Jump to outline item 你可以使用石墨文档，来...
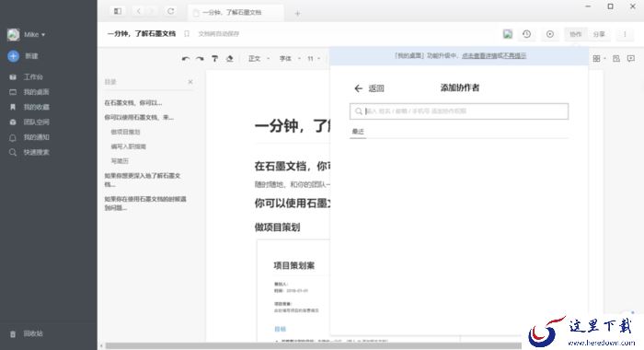 139,117
